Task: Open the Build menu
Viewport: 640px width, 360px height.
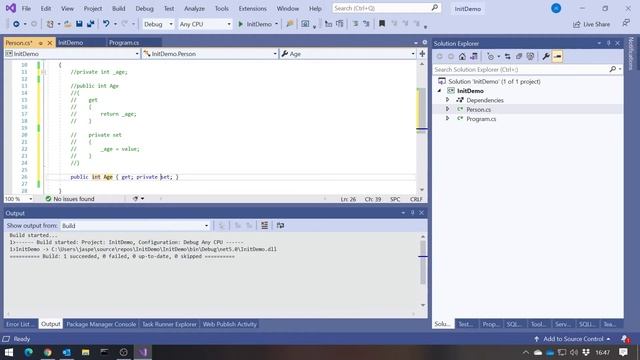Action: (x=118, y=8)
